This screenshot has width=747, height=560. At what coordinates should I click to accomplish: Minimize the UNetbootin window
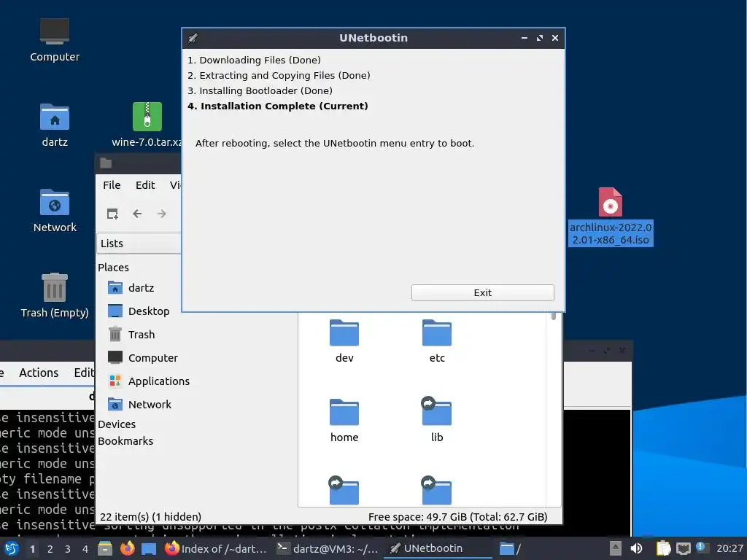(x=524, y=38)
